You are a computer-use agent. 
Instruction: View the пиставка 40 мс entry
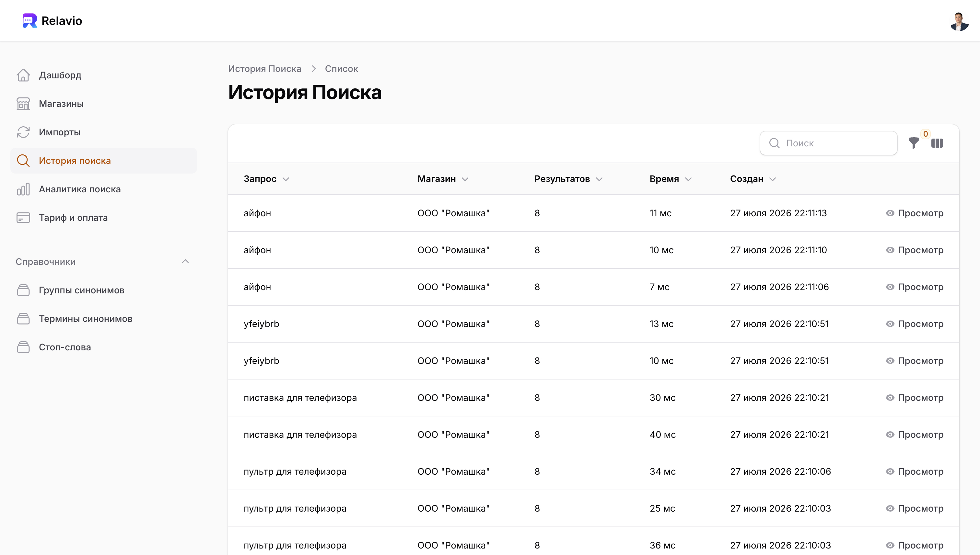click(915, 435)
